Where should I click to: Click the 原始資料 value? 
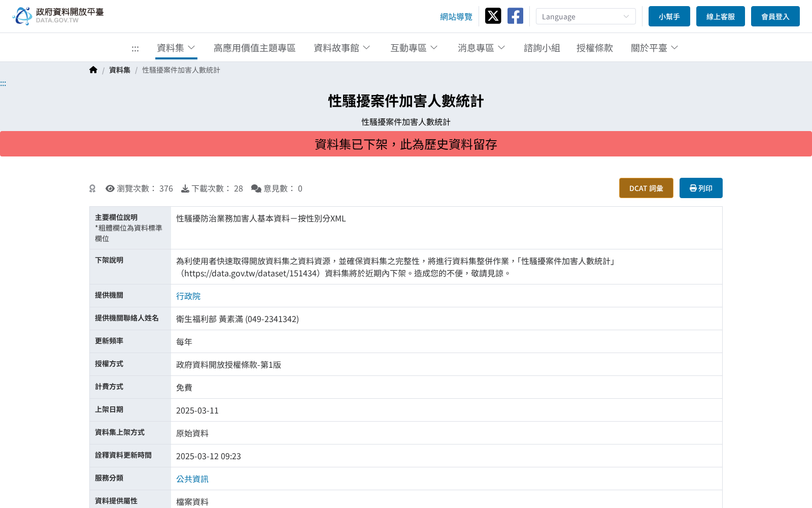(192, 433)
